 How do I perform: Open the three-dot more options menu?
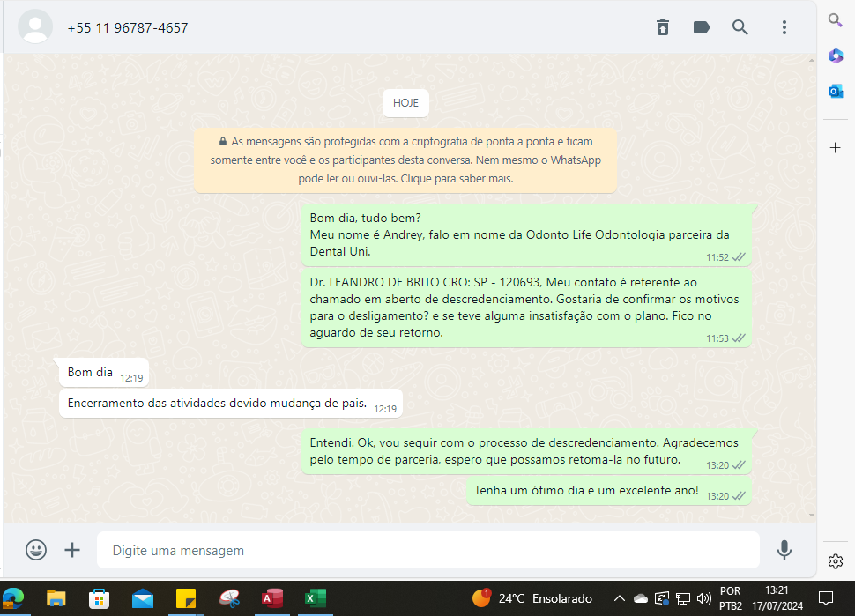[784, 27]
